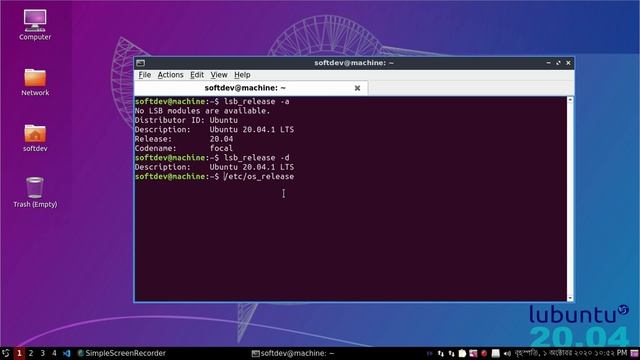This screenshot has width=640, height=360.
Task: Click the terminal scrollbar down arrow
Action: point(570,298)
